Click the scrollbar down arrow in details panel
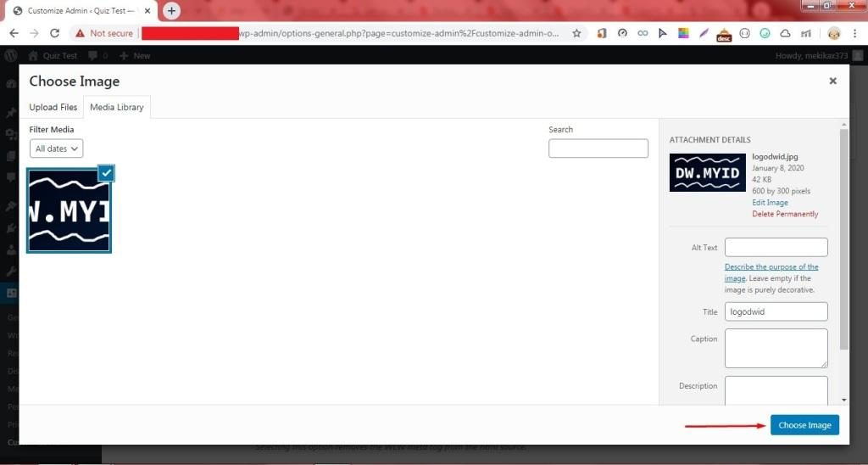Screen dimensions: 868x465 point(843,400)
